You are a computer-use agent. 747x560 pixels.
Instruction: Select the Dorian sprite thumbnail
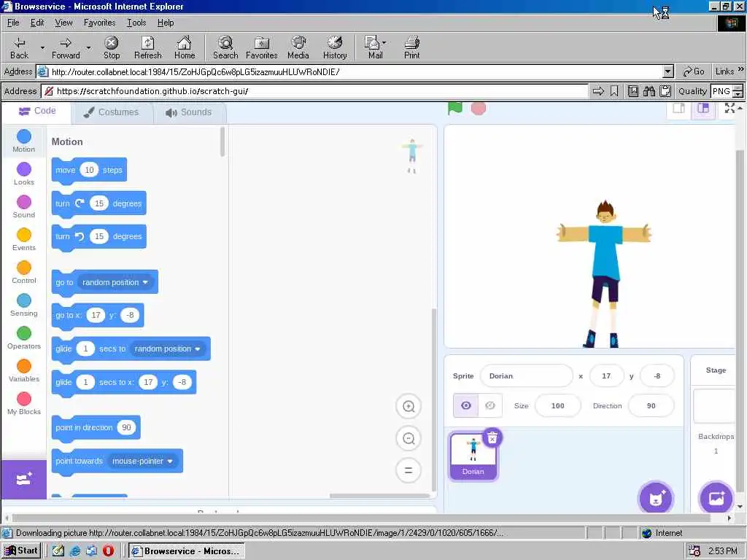(x=473, y=456)
